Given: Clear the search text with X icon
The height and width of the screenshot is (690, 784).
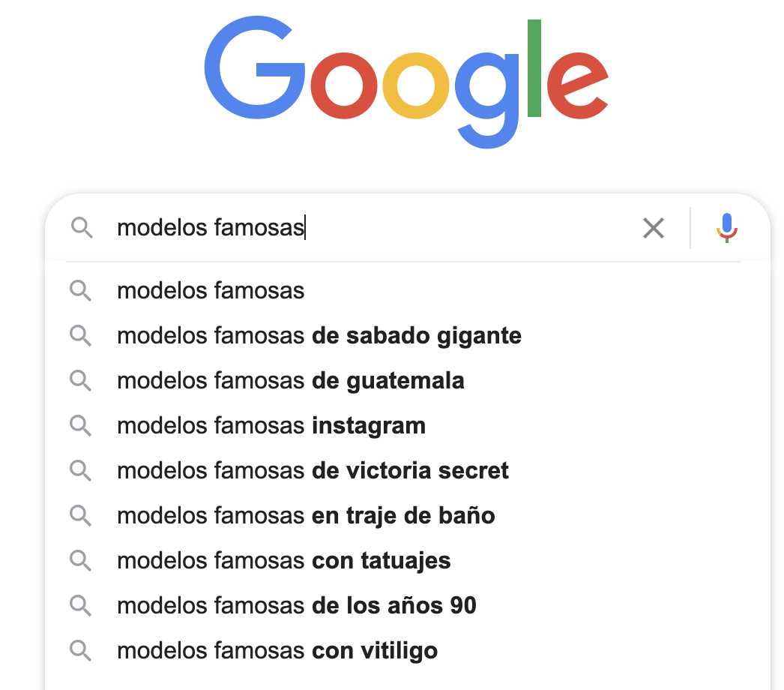Looking at the screenshot, I should (653, 228).
